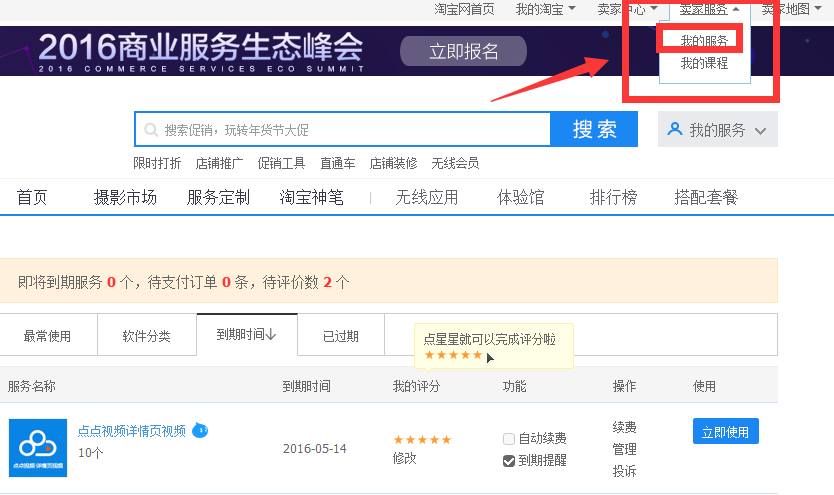834x495 pixels.
Task: Select 我的课程 in the dropdown menu
Action: [704, 63]
